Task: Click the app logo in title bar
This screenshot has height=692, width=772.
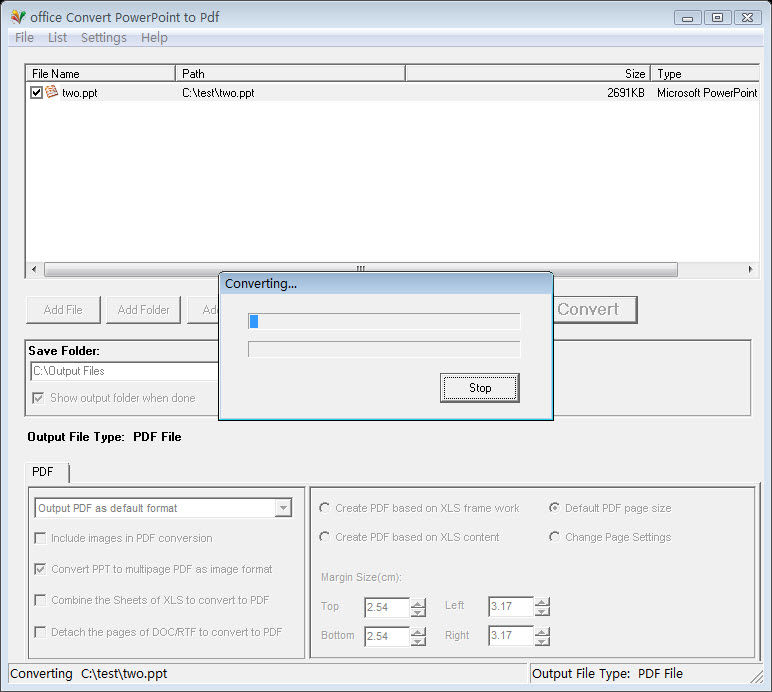Action: click(x=18, y=17)
